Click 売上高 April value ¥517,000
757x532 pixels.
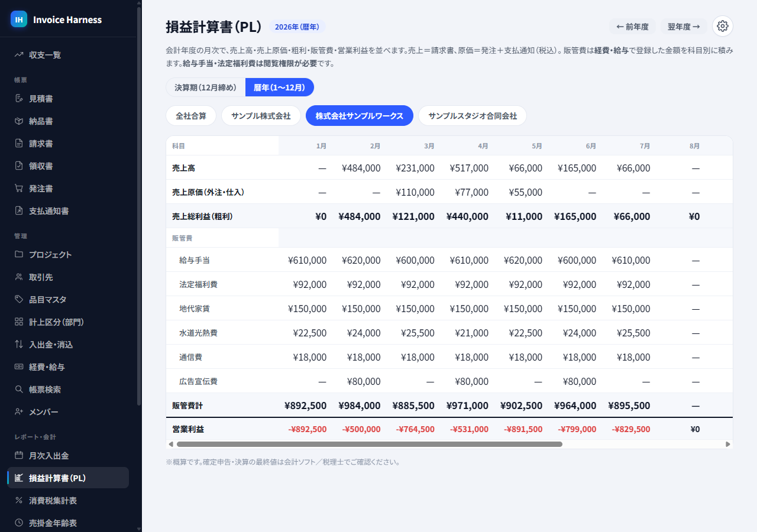click(469, 168)
